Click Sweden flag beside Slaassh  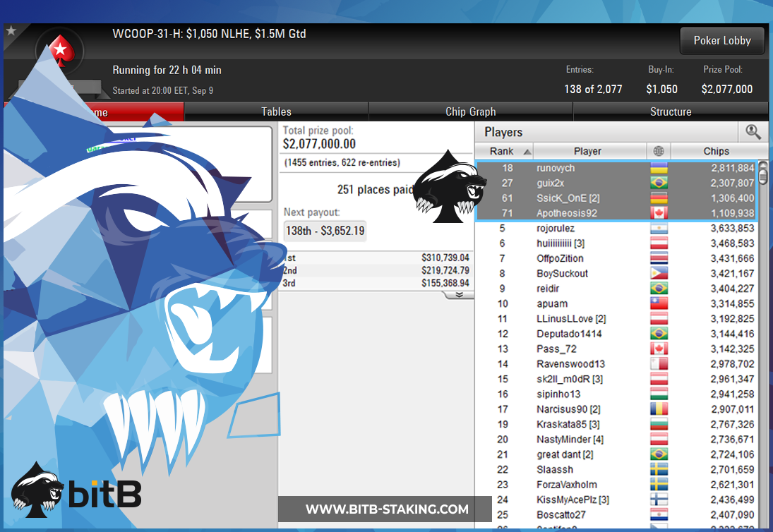coord(659,469)
